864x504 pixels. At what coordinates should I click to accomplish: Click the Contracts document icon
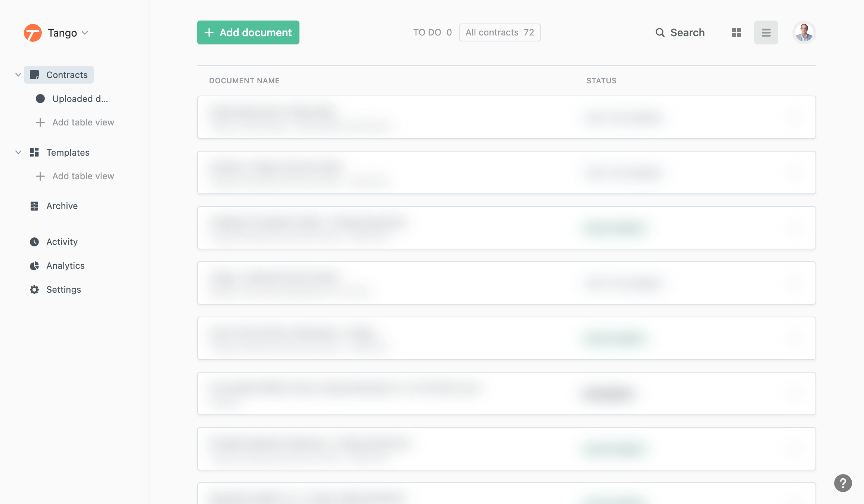click(34, 75)
